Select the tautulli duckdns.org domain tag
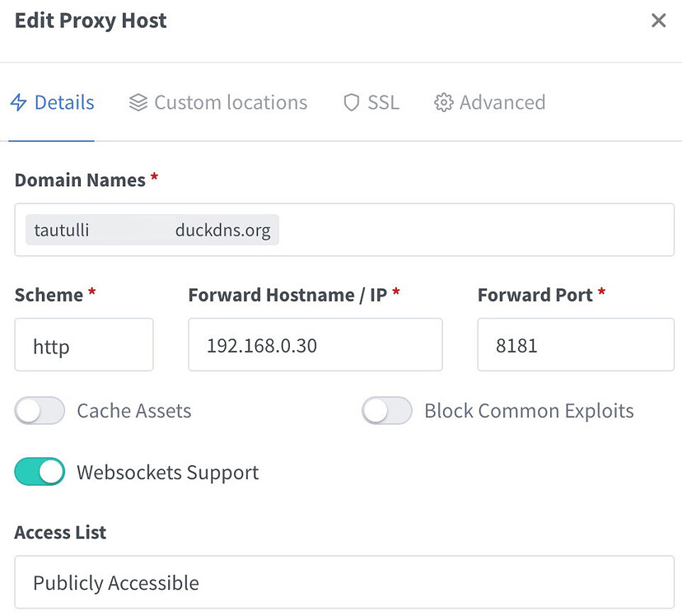Screen dimensions: 682x616 151,230
